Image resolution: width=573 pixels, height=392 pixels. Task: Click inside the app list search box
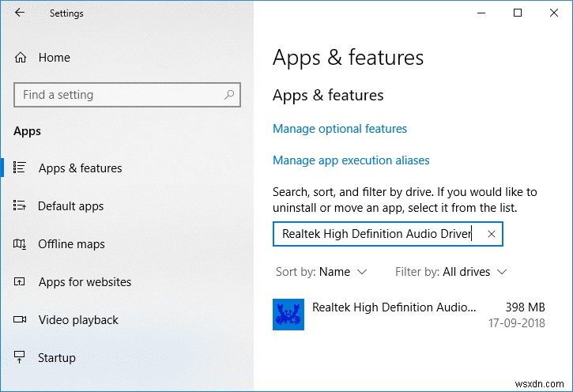pos(376,234)
